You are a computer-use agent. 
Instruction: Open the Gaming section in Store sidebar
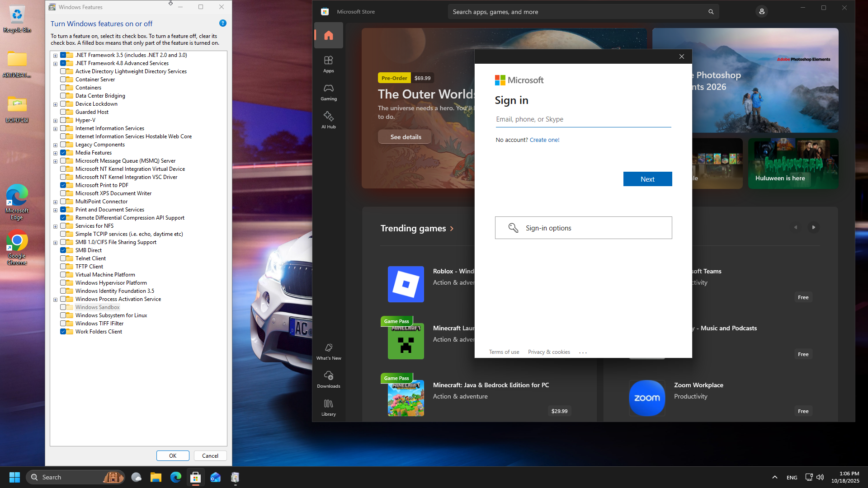[x=329, y=92]
